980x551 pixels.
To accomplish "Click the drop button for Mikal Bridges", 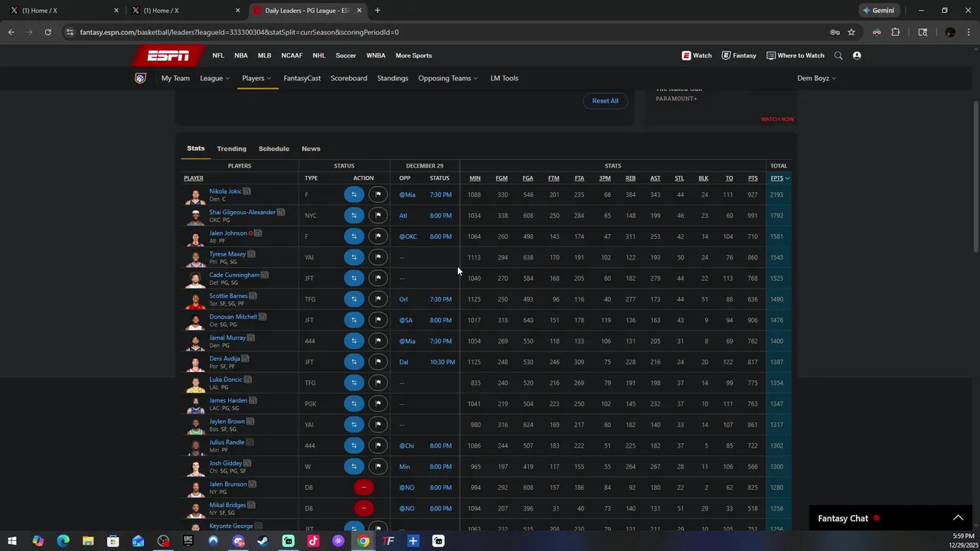I will [364, 508].
